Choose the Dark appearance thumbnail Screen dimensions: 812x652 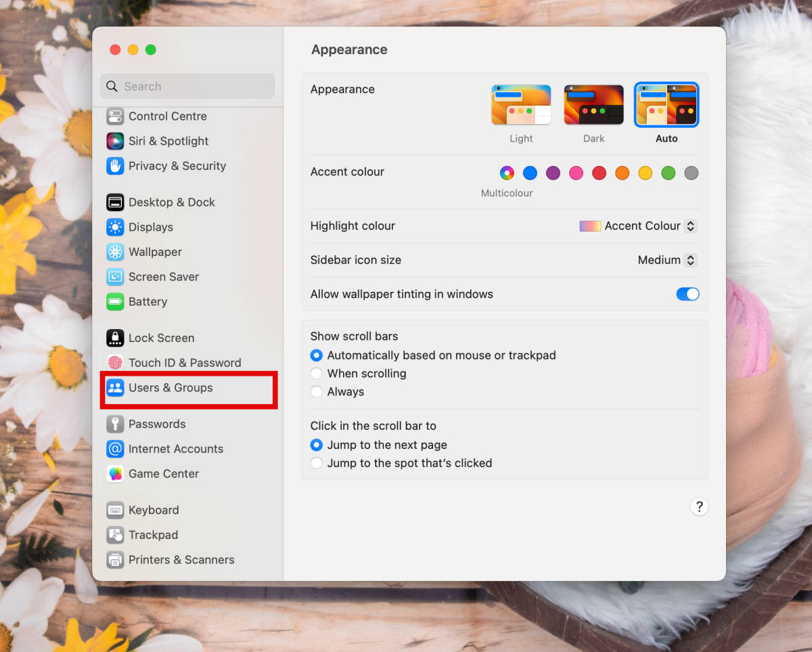(x=593, y=106)
